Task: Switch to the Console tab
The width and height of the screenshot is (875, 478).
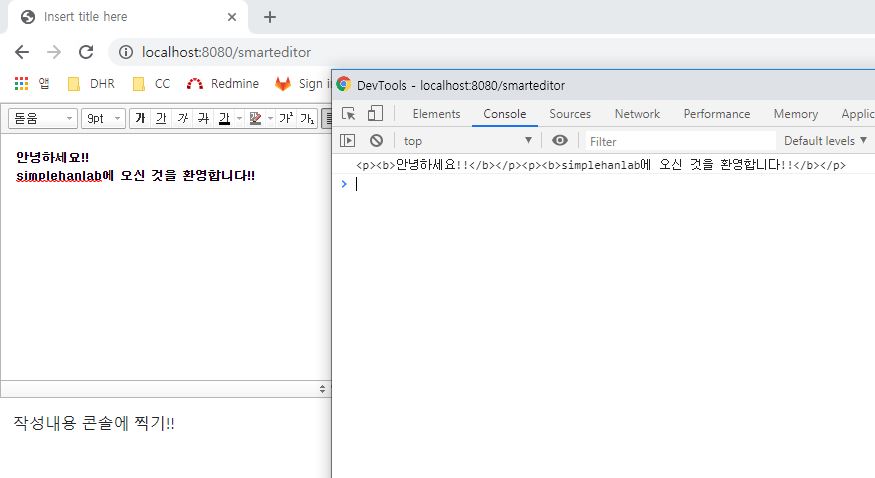Action: [x=504, y=114]
